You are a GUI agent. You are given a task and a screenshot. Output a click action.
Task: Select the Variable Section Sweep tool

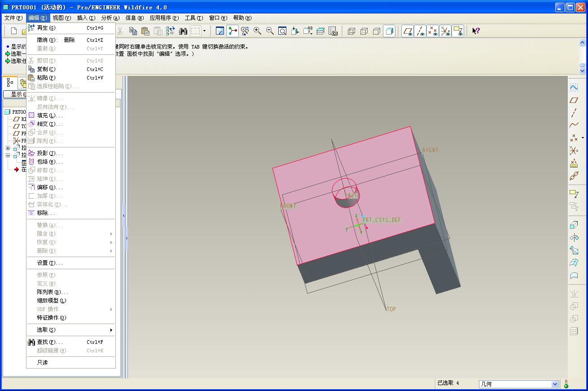point(574,250)
